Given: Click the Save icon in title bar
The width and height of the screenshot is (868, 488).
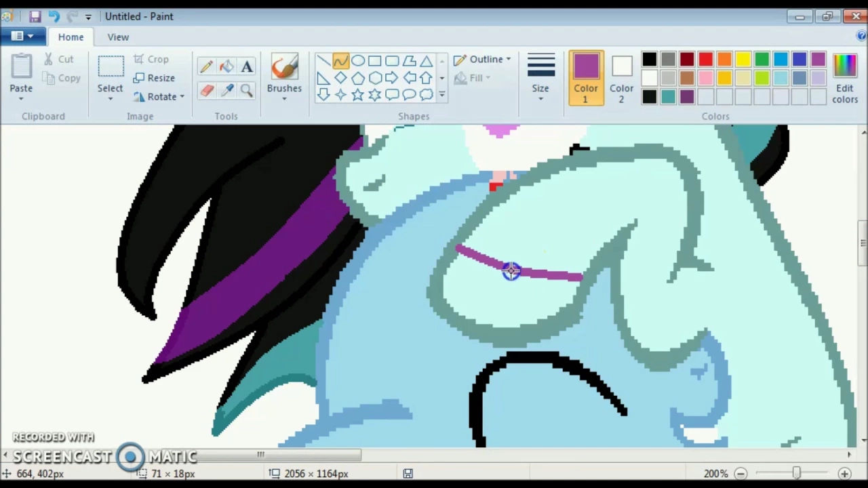Looking at the screenshot, I should pos(35,16).
